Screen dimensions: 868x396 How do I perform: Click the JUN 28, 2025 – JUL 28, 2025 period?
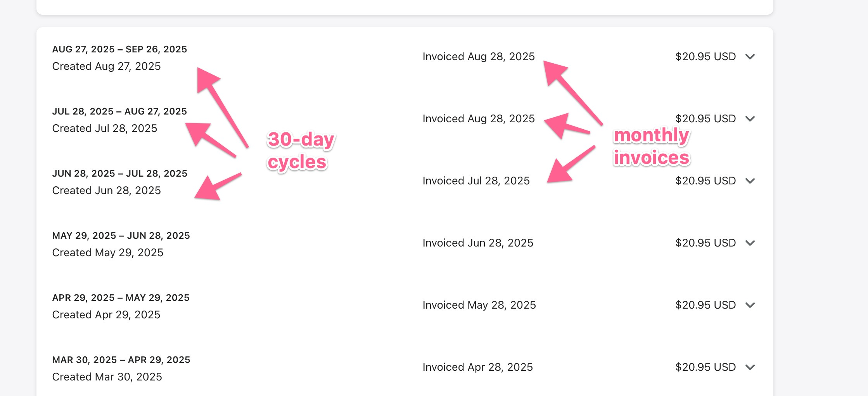tap(119, 174)
